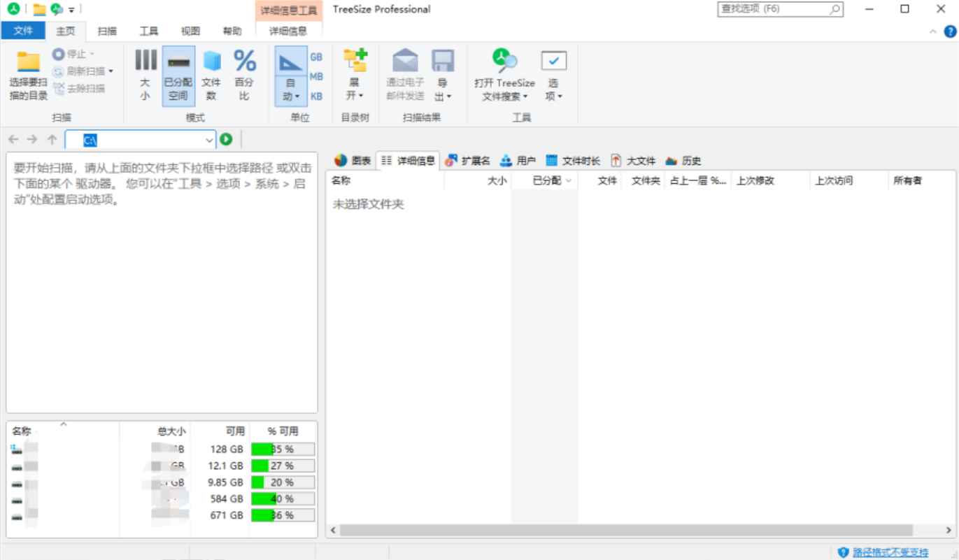959x560 pixels.
Task: Enable the 自动 unit toggle
Action: pos(288,75)
